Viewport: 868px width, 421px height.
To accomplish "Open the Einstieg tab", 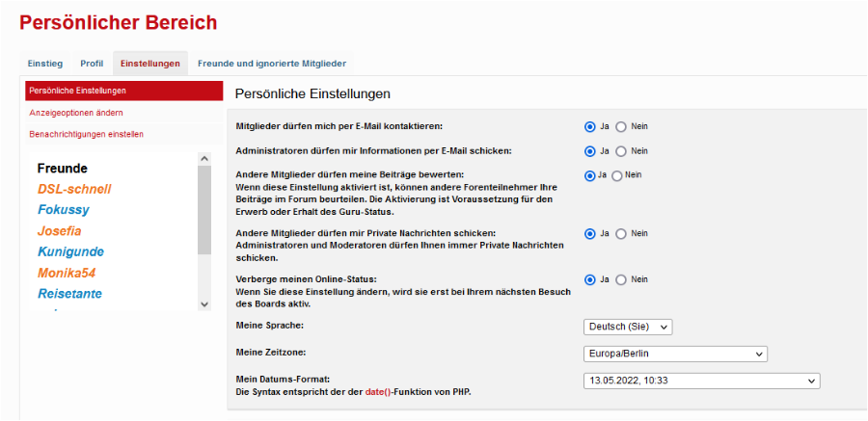I will pyautogui.click(x=45, y=64).
